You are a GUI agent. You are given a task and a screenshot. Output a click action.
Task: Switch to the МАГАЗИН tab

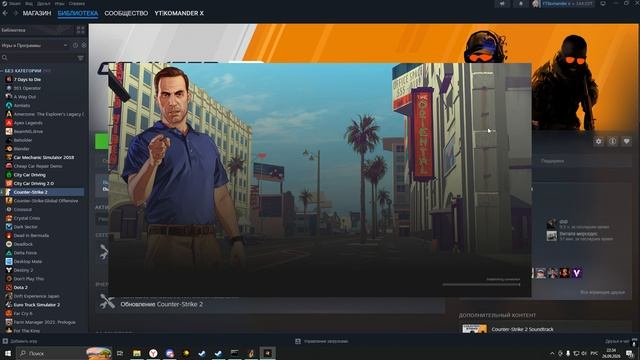point(37,13)
